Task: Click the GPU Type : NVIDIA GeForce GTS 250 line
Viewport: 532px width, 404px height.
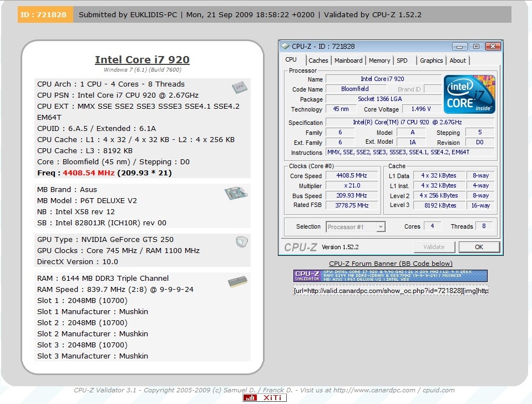Action: [105, 239]
